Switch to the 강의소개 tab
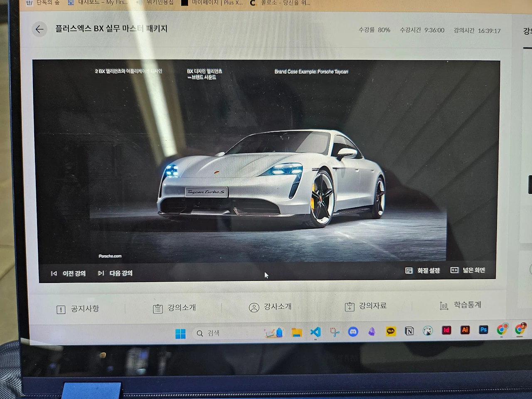Screen dimensions: 532x399 pos(175,308)
